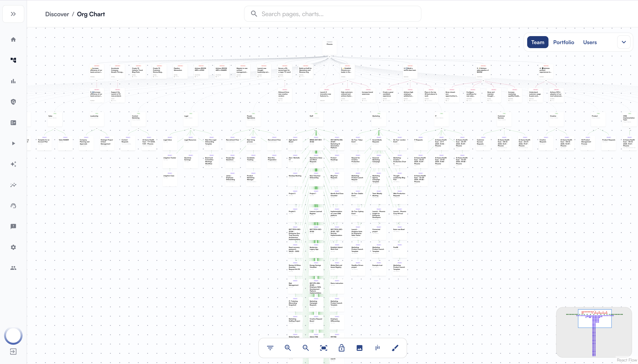Open the Litigation Tracker project card
The height and width of the screenshot is (364, 638).
point(170,162)
